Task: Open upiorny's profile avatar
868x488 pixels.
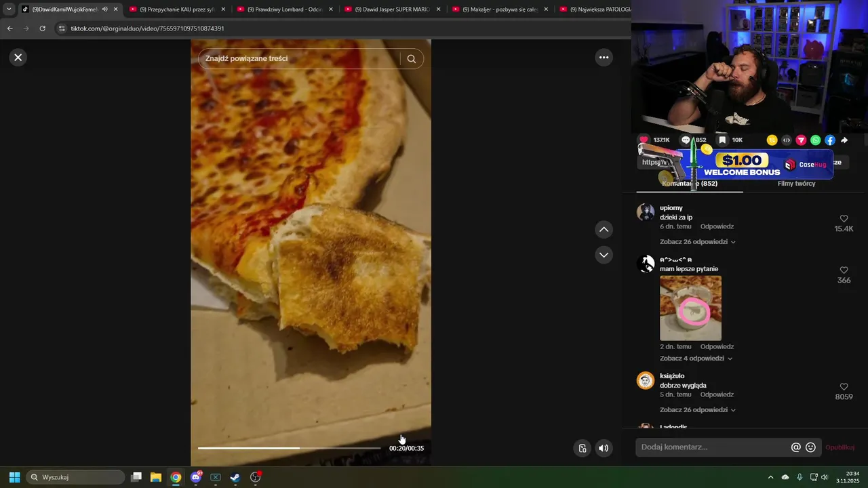Action: (x=646, y=212)
